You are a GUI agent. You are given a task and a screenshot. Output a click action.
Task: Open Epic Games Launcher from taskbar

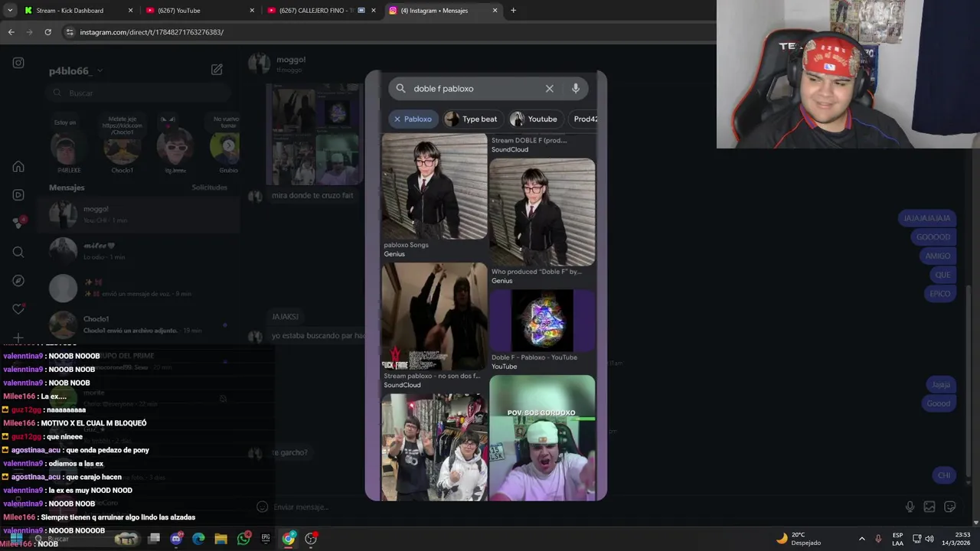[266, 539]
